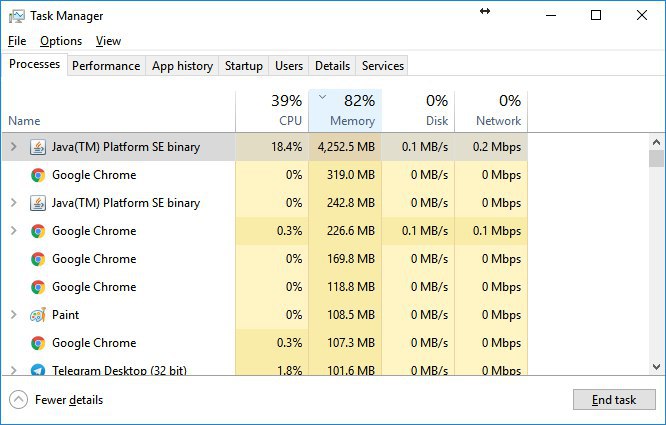Click the Chrome icon on the 107.3 MB row
The image size is (666, 425).
click(x=38, y=343)
